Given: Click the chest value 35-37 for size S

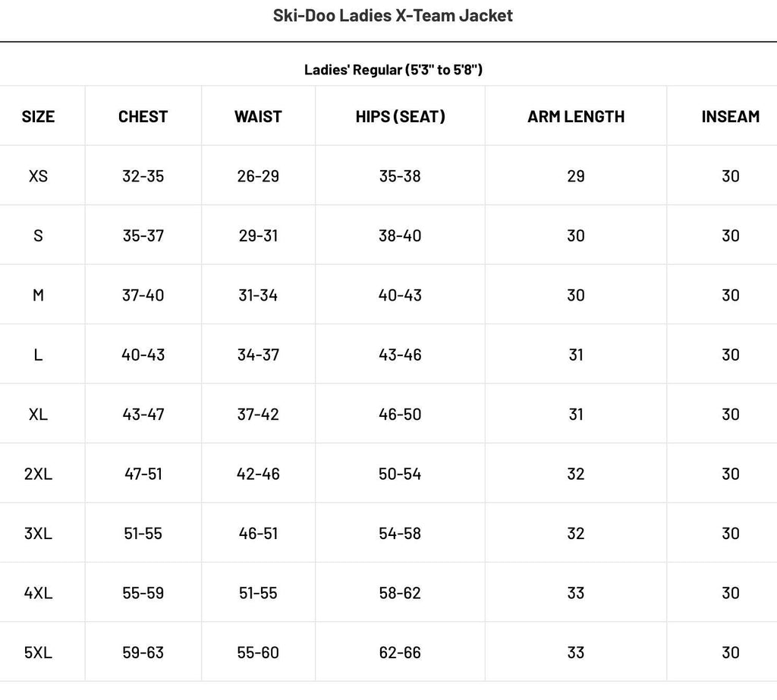Looking at the screenshot, I should click(143, 235).
